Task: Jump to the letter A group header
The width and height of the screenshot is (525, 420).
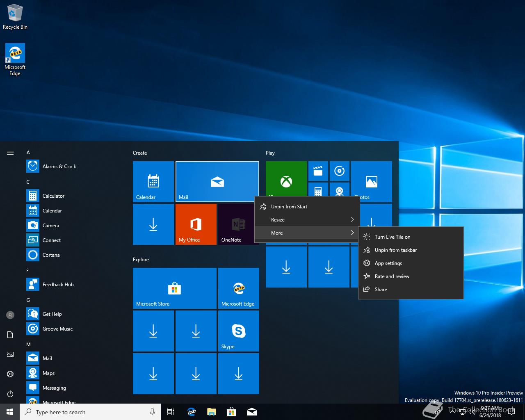Action: [28, 153]
